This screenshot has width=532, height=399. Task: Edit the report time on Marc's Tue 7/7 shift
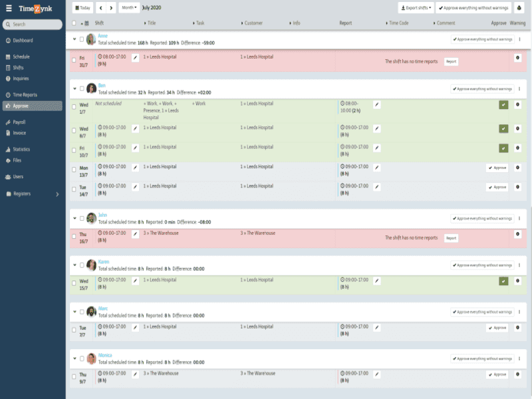[x=376, y=327]
